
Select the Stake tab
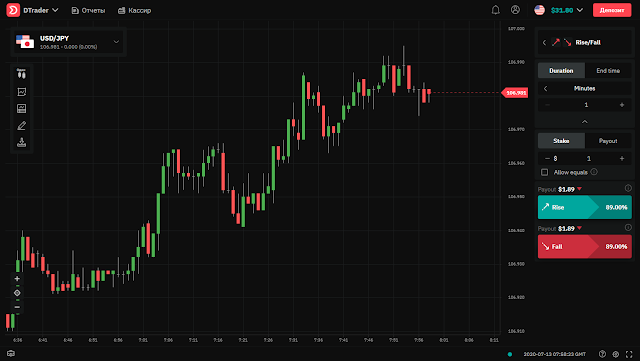point(561,141)
